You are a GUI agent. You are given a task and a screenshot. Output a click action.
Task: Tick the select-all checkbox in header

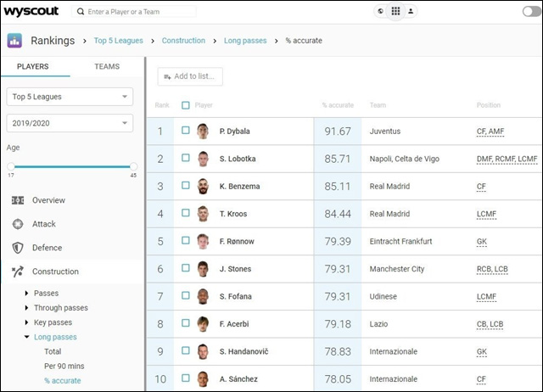186,105
